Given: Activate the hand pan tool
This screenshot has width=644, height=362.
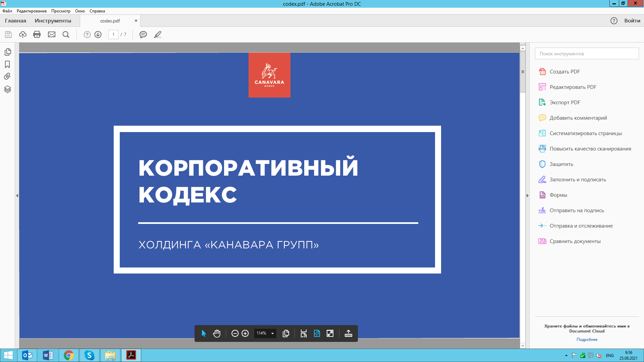Looking at the screenshot, I should pyautogui.click(x=217, y=334).
